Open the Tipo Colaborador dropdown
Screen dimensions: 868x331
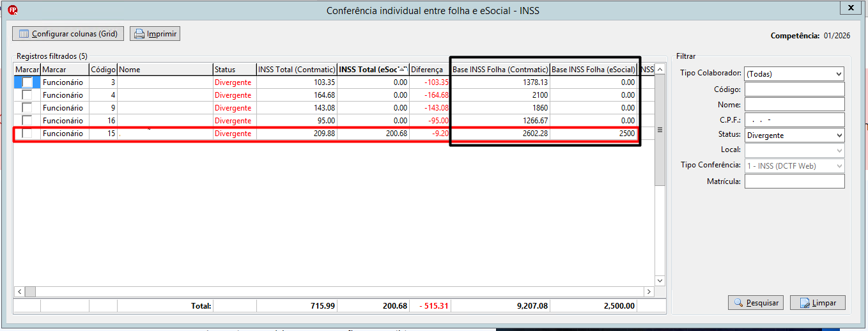[839, 74]
